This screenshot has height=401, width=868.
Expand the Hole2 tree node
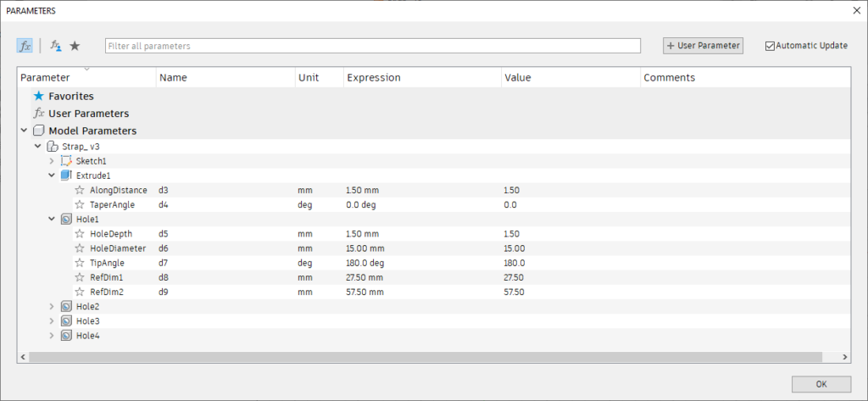click(52, 307)
